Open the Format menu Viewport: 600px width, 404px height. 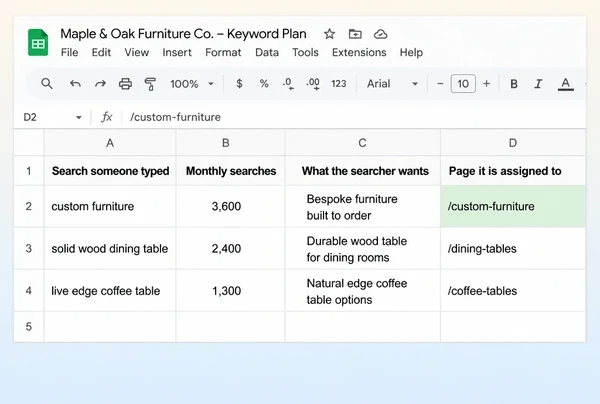223,52
